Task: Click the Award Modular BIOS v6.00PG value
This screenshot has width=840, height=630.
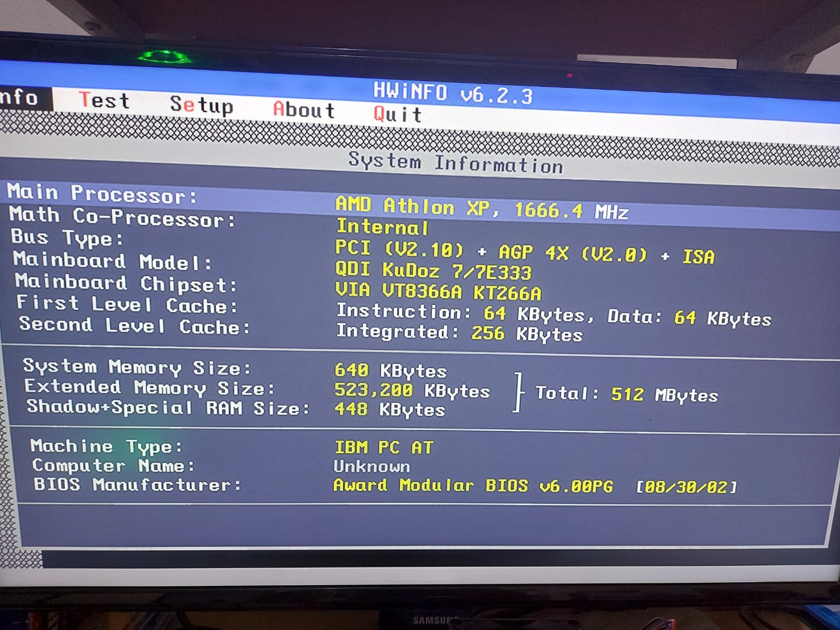Action: pos(473,485)
